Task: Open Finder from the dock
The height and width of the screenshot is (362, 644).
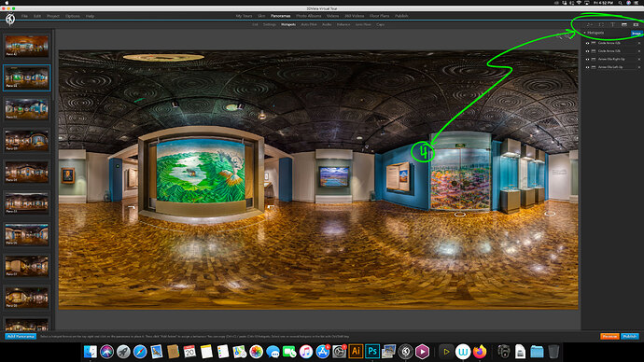Action: (90, 352)
